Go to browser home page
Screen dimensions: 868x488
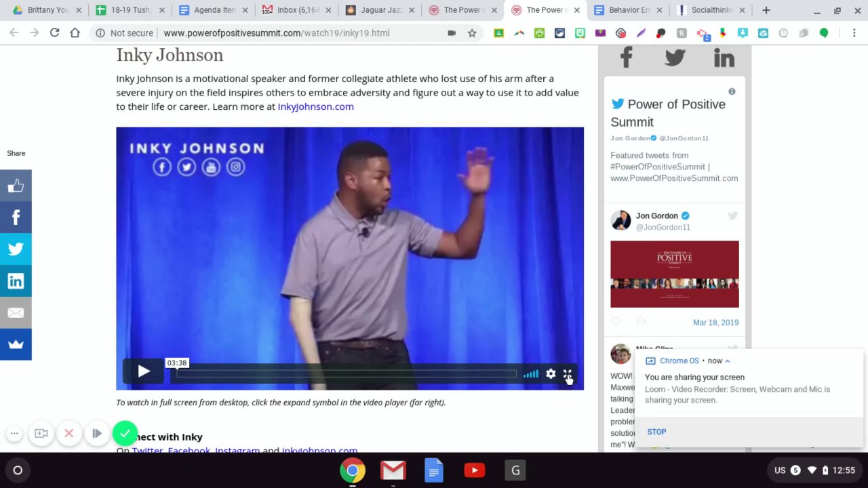click(75, 33)
